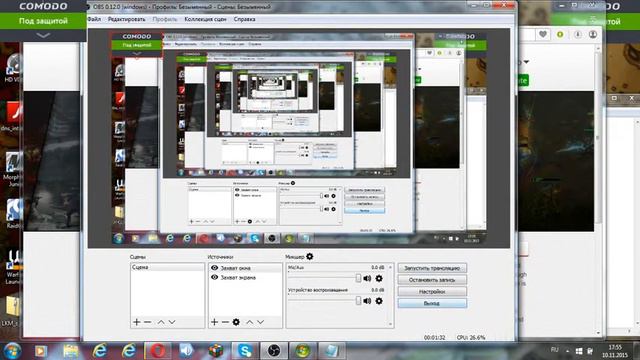640x360 pixels.
Task: Open source properties gear in Источники
Action: [236, 322]
